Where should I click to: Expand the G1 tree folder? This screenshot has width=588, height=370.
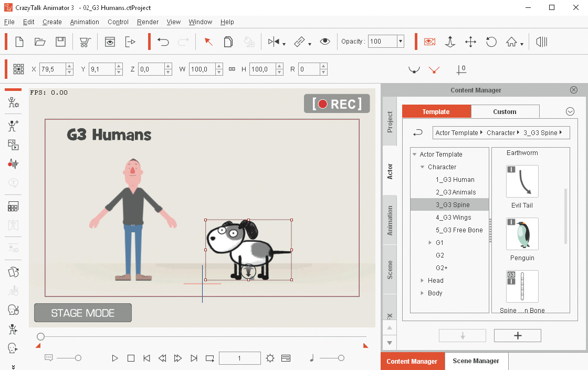click(x=430, y=243)
